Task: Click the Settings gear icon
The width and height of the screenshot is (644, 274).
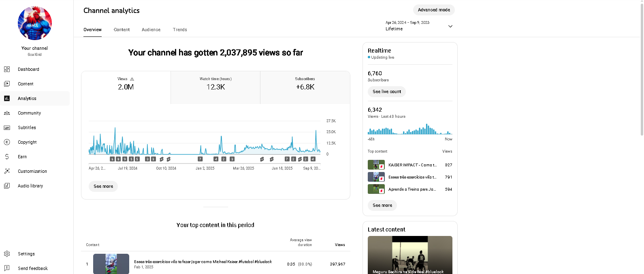Action: coord(7,254)
